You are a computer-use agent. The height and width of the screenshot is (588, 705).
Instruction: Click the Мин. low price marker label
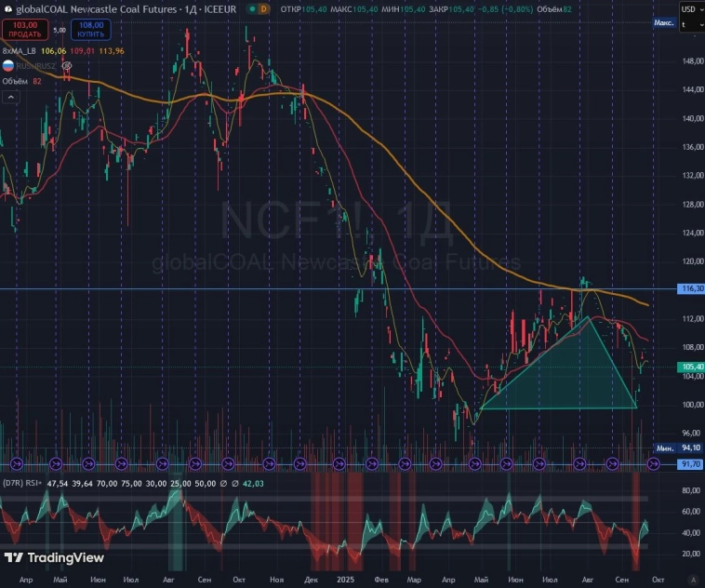click(665, 448)
